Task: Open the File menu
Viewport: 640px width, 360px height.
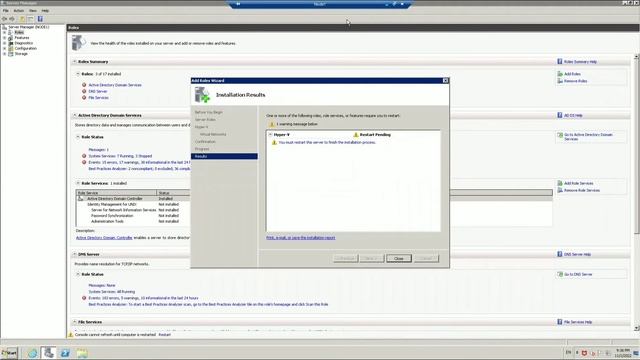Action: [6, 11]
